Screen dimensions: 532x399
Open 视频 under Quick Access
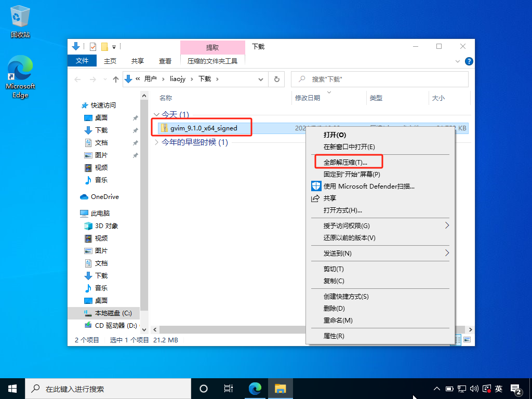coord(96,168)
